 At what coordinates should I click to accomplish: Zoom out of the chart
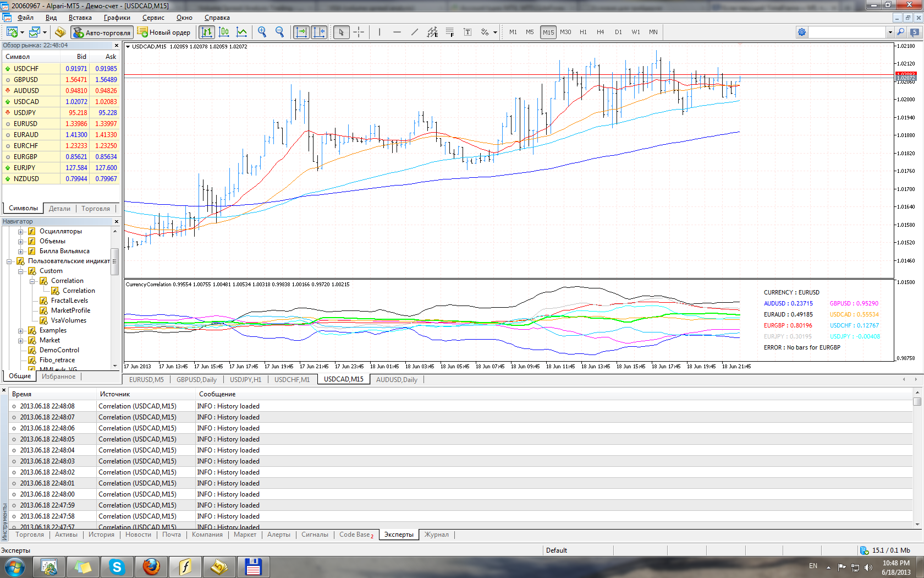click(x=280, y=32)
